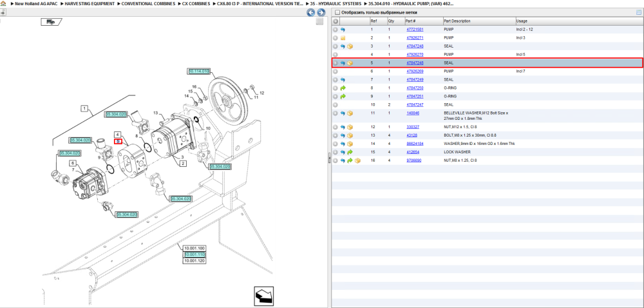The width and height of the screenshot is (644, 308).
Task: Go to next illustration with right arrow
Action: [x=321, y=12]
